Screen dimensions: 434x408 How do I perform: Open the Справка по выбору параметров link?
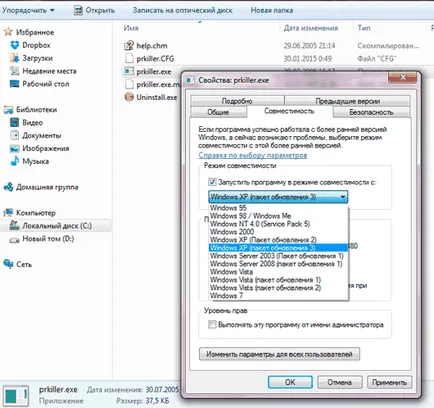[253, 155]
